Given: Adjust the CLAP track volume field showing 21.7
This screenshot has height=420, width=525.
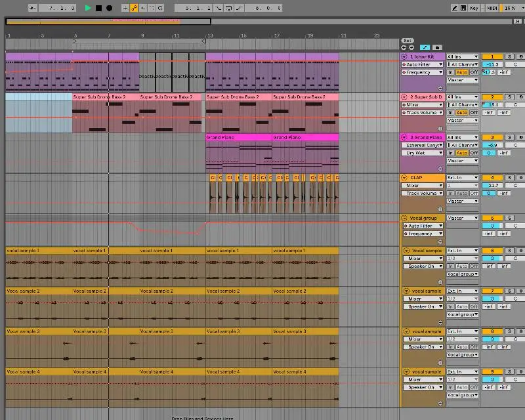Looking at the screenshot, I should [x=492, y=186].
